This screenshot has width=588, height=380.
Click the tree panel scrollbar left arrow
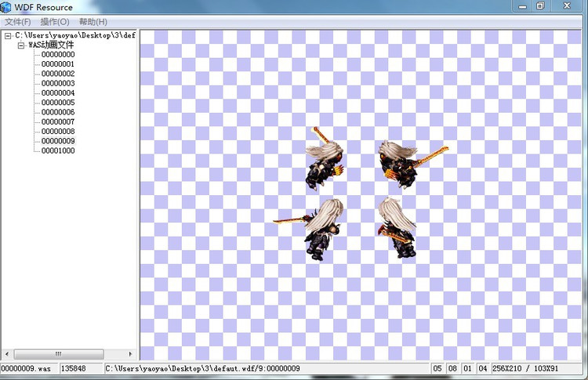point(6,354)
